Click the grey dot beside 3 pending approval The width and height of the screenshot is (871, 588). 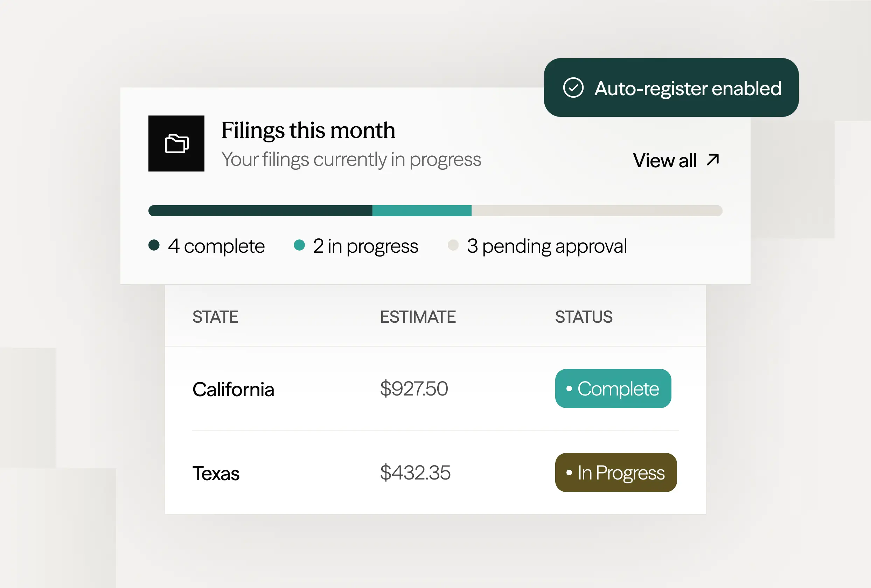tap(453, 245)
